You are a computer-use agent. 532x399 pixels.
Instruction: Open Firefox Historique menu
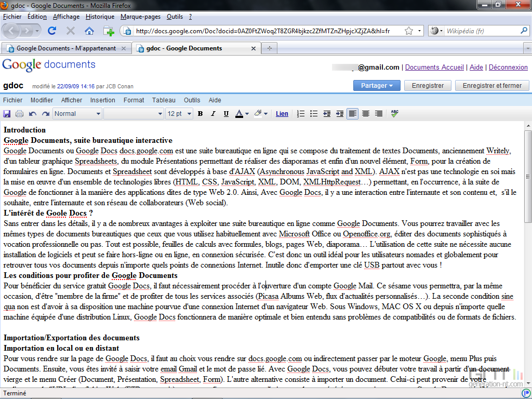[x=100, y=17]
